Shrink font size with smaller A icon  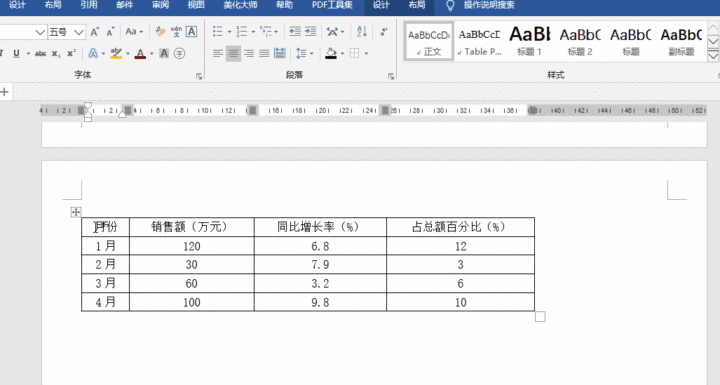[110, 32]
